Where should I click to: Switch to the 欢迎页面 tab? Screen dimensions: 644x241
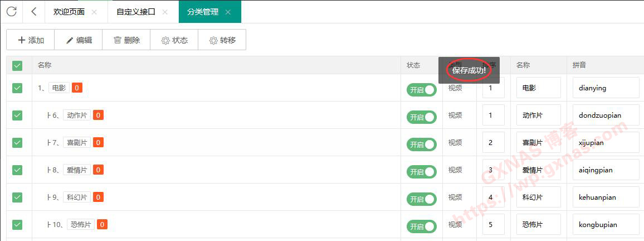69,12
